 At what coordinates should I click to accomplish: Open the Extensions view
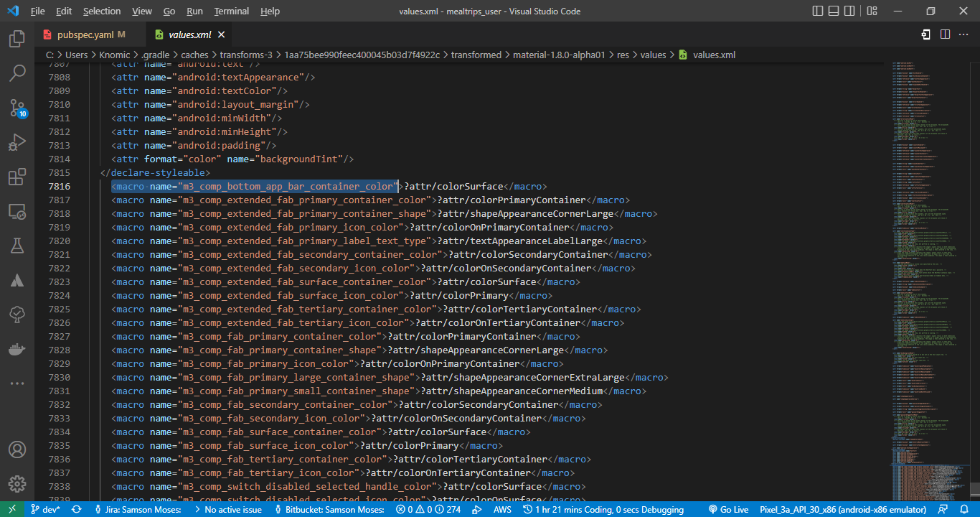pyautogui.click(x=17, y=177)
